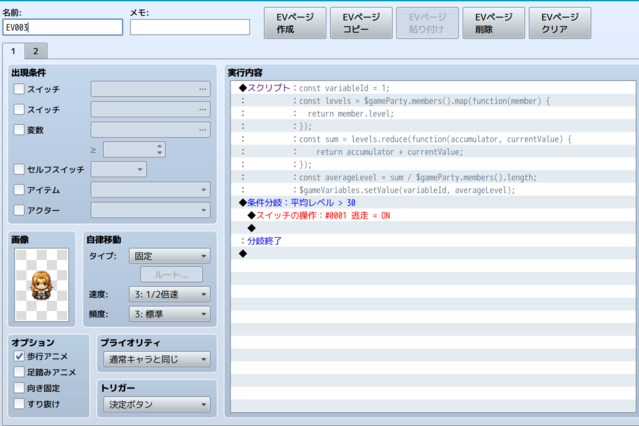Viewport: 639px width, 426px height.
Task: Open the second スイッチ selector ellipsis field
Action: click(150, 109)
